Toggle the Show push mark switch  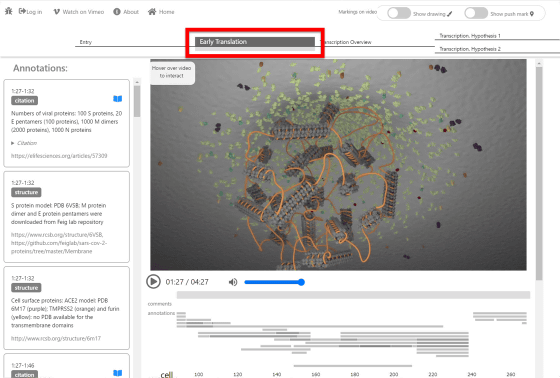476,13
